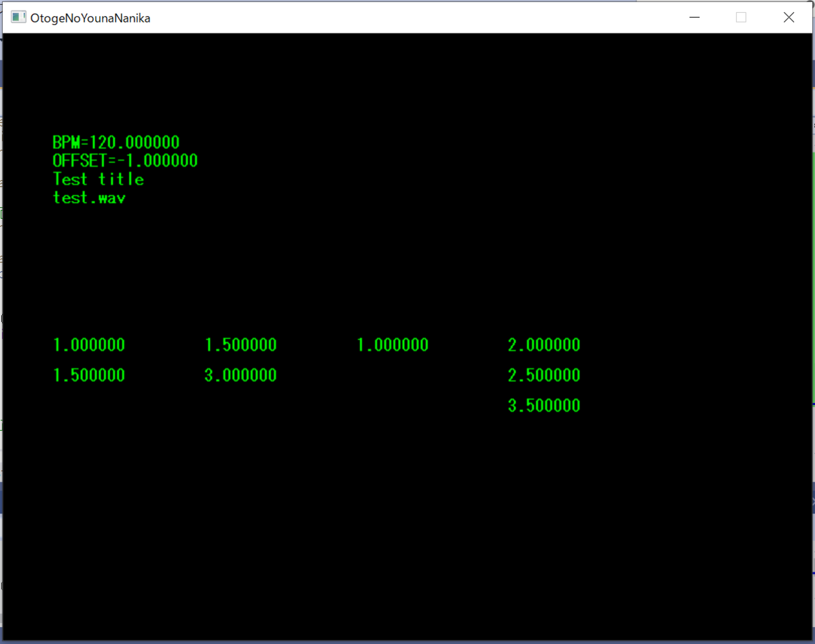Click the 3.000000 value
This screenshot has width=815, height=644.
coord(240,375)
